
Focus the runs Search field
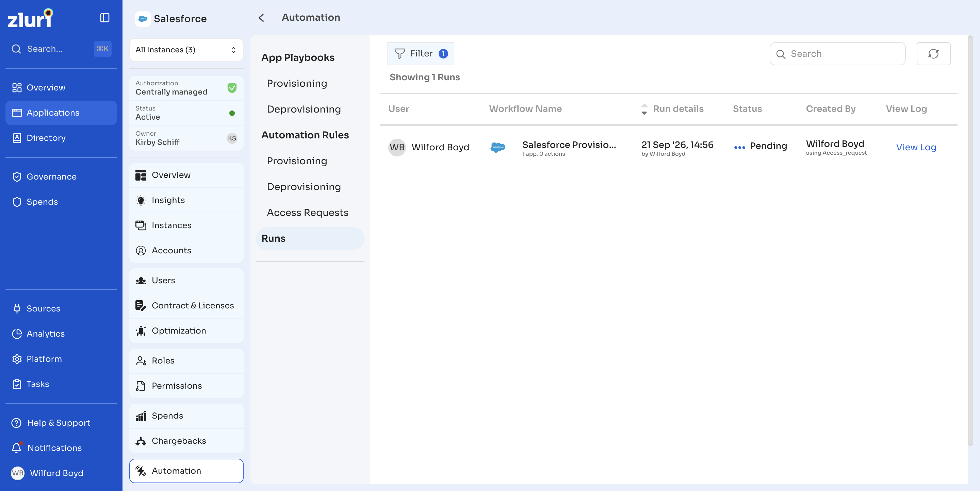837,54
